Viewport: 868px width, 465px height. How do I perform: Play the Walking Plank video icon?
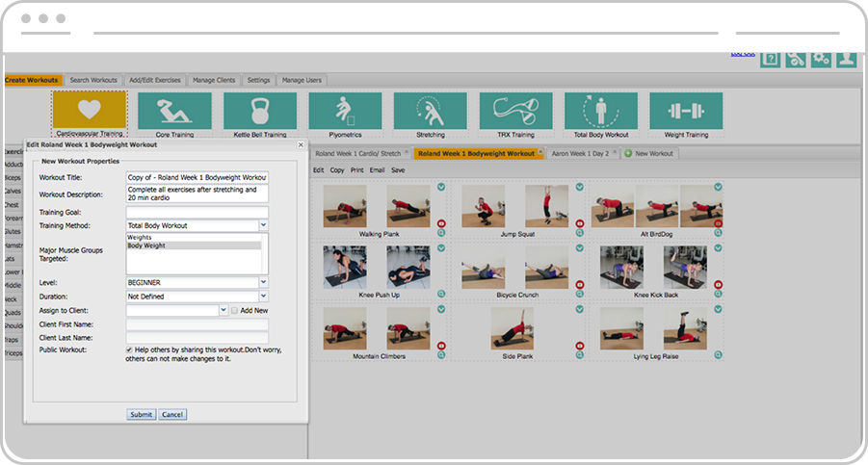pos(441,223)
